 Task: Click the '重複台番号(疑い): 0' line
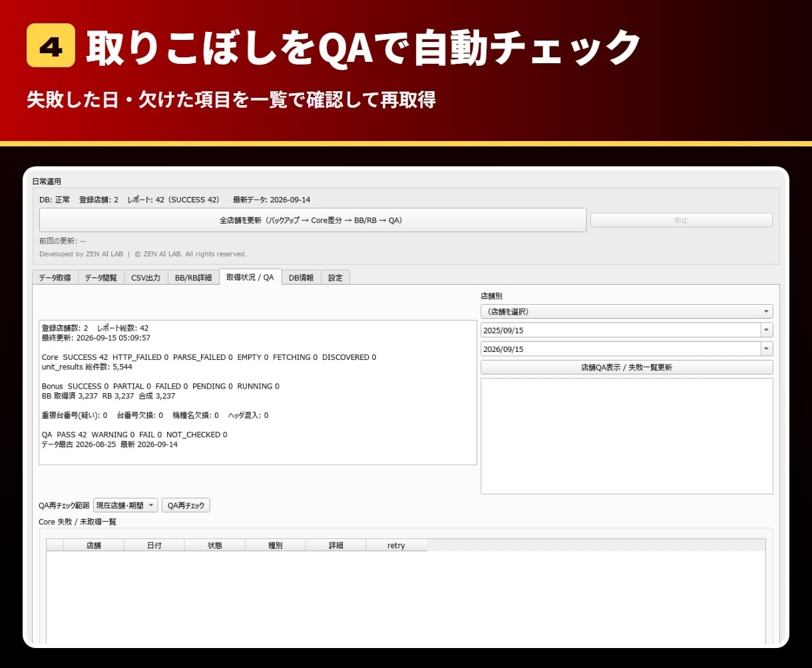(x=155, y=415)
